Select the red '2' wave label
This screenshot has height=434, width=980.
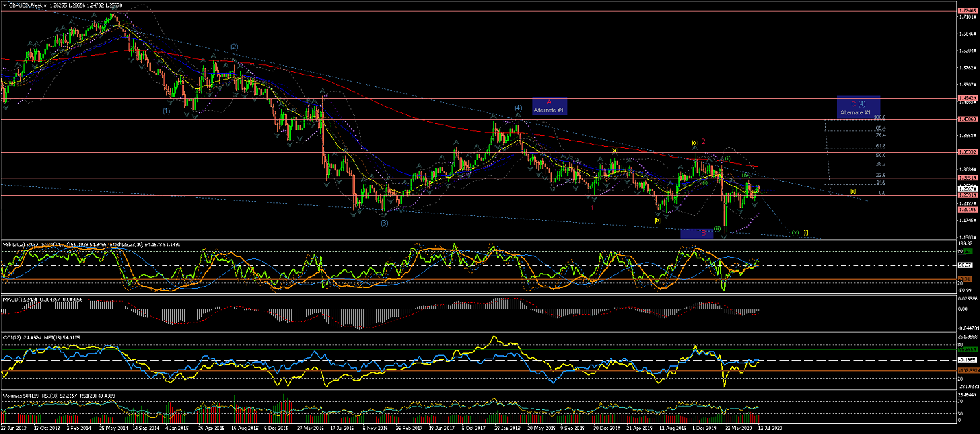[704, 141]
